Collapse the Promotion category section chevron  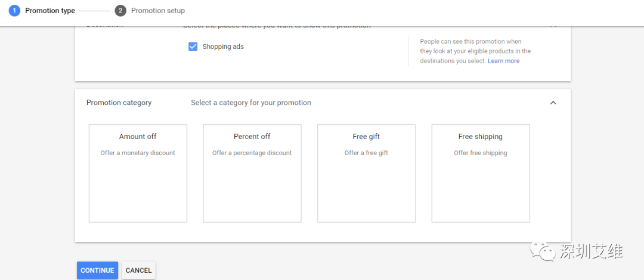(553, 103)
